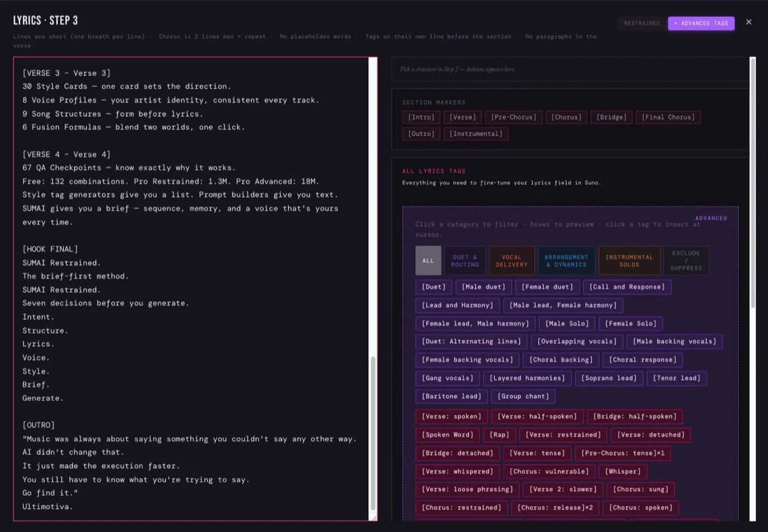
Task: Insert the [Intro] section marker
Action: [x=421, y=117]
